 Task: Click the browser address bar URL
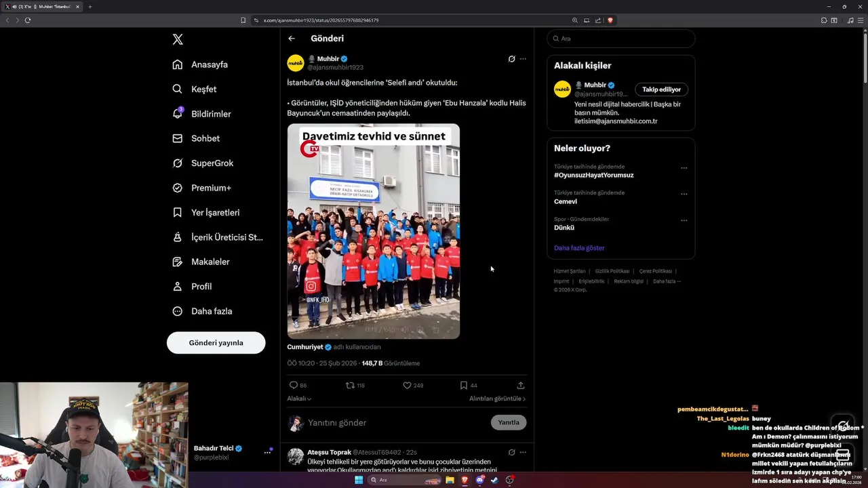(321, 20)
